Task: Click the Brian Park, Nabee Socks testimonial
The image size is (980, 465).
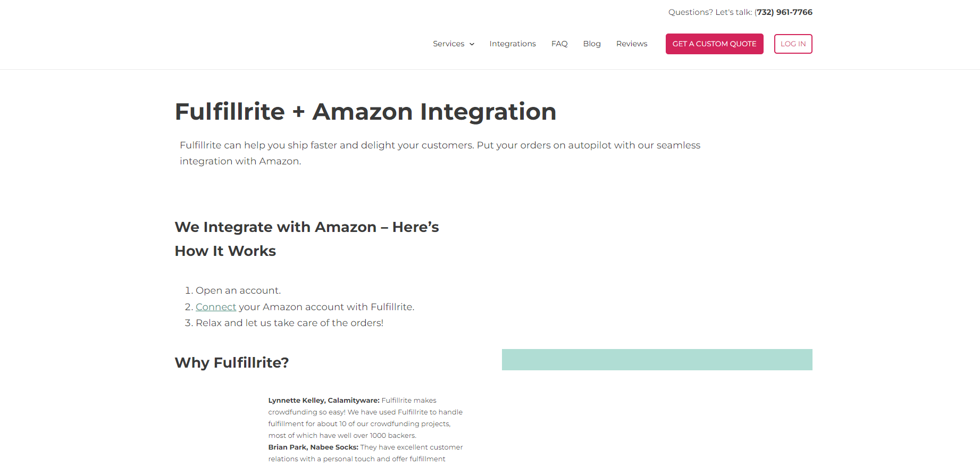Action: 365,453
